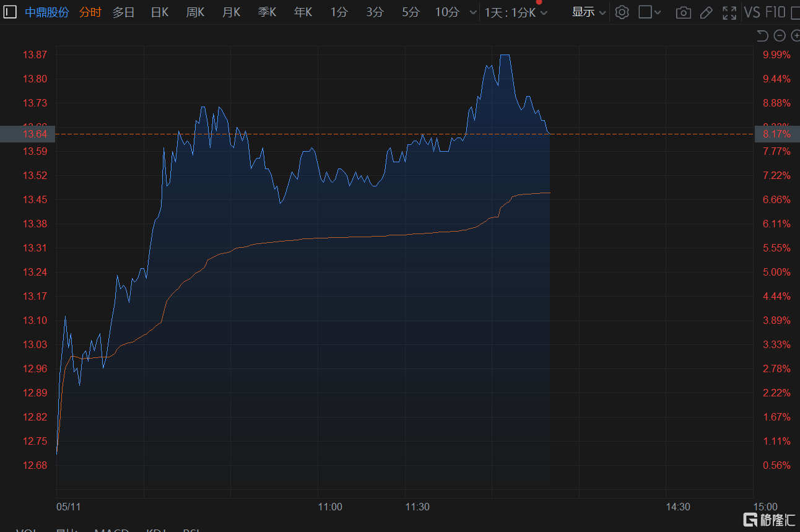
Task: Expand the 1天:1分K range dropdown
Action: (516, 12)
